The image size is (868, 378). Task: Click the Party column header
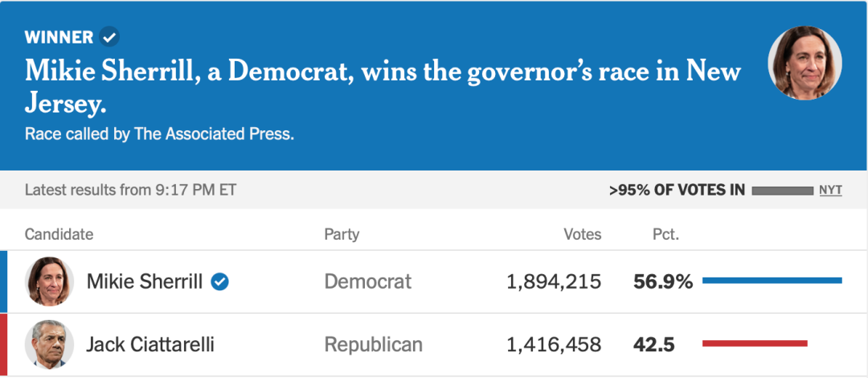pyautogui.click(x=342, y=234)
